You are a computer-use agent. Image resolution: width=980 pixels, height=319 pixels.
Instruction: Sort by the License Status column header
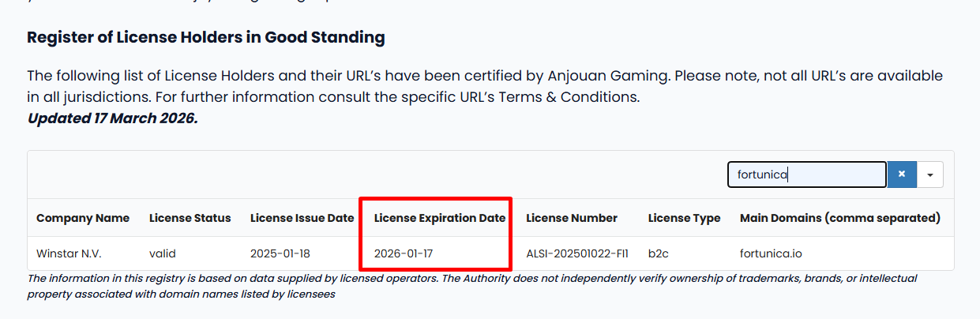[x=190, y=218]
